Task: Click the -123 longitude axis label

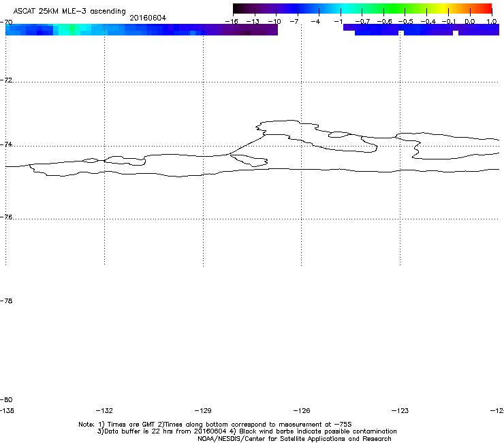Action: coord(400,411)
